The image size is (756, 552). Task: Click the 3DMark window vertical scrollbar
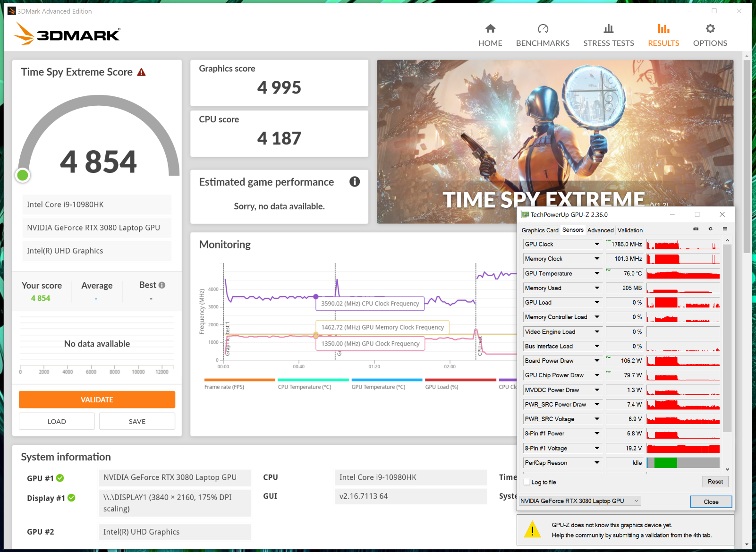[x=747, y=156]
